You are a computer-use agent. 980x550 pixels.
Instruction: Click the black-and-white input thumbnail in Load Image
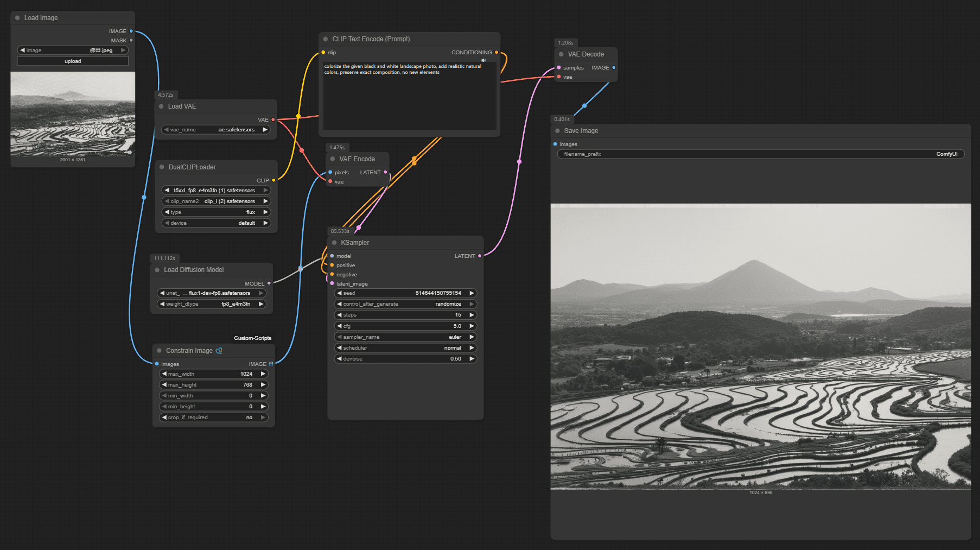click(73, 114)
